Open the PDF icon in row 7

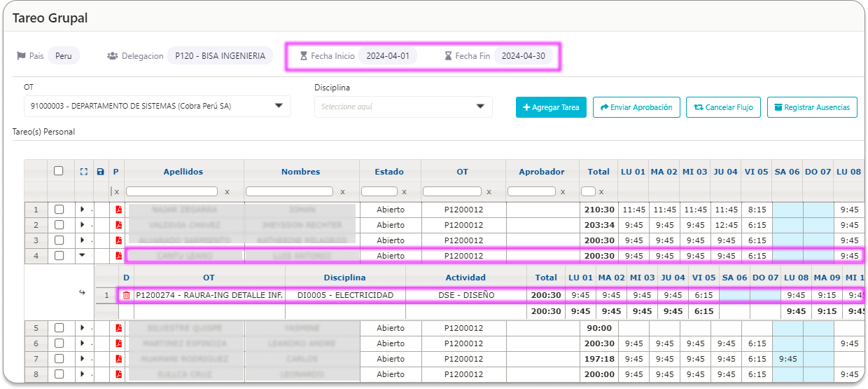click(x=118, y=359)
